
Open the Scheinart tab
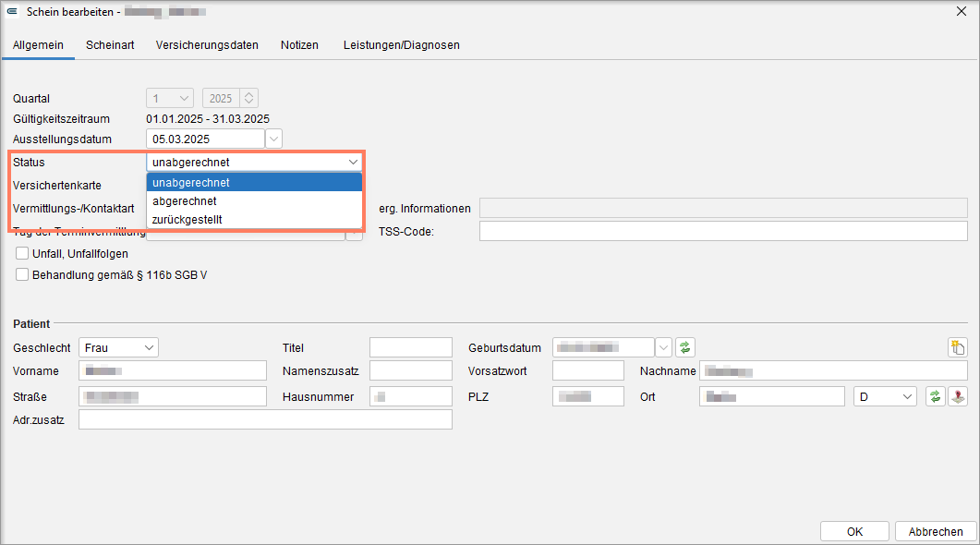tap(110, 45)
